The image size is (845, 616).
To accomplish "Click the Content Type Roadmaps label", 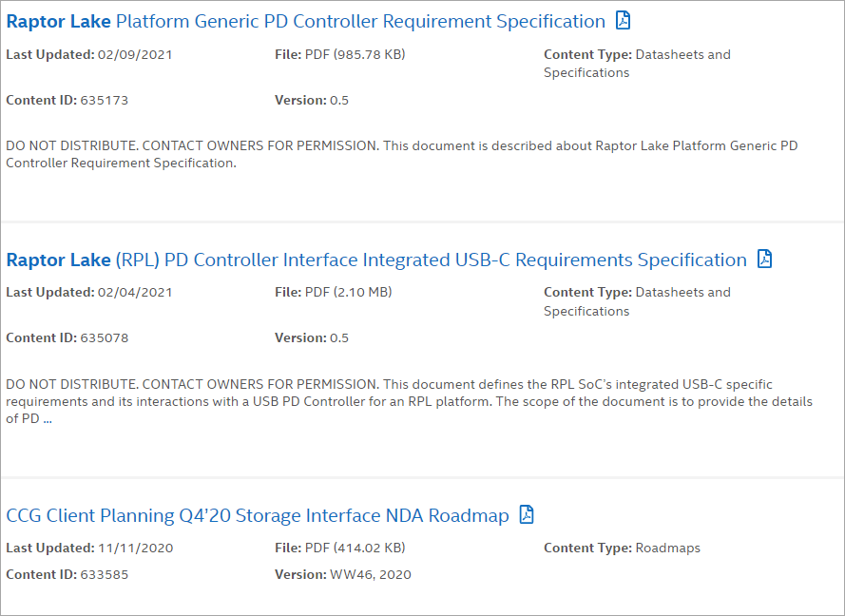I will click(622, 549).
